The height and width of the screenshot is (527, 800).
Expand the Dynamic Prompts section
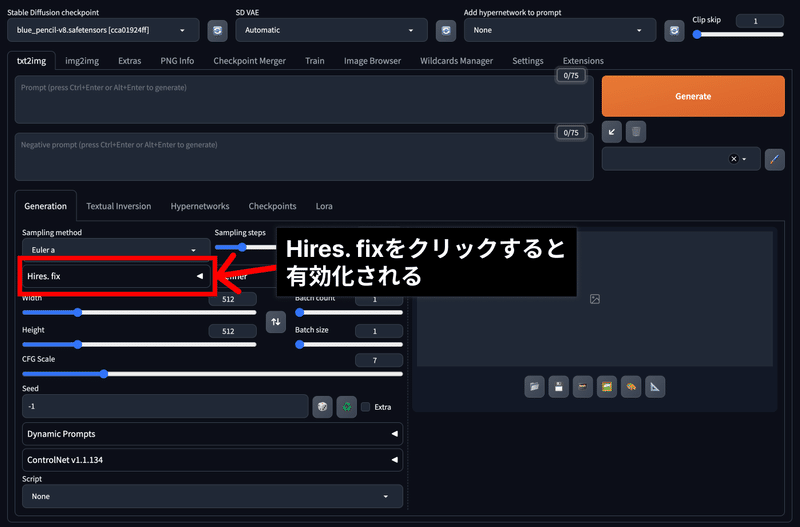click(212, 434)
